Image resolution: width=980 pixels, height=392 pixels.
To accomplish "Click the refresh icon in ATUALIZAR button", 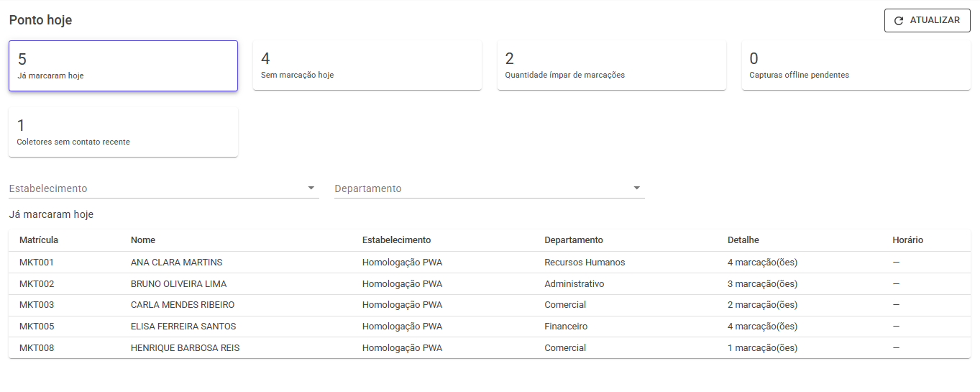I will click(x=899, y=21).
